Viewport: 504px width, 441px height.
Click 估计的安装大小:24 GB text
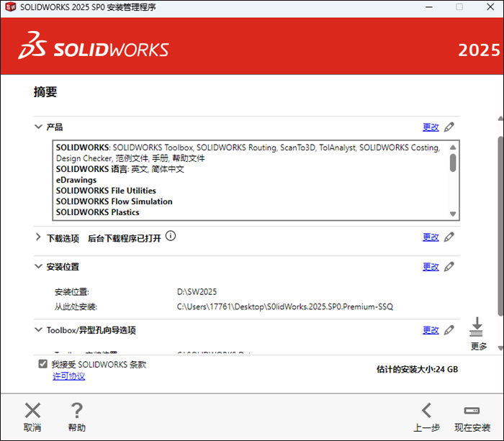[x=417, y=369]
